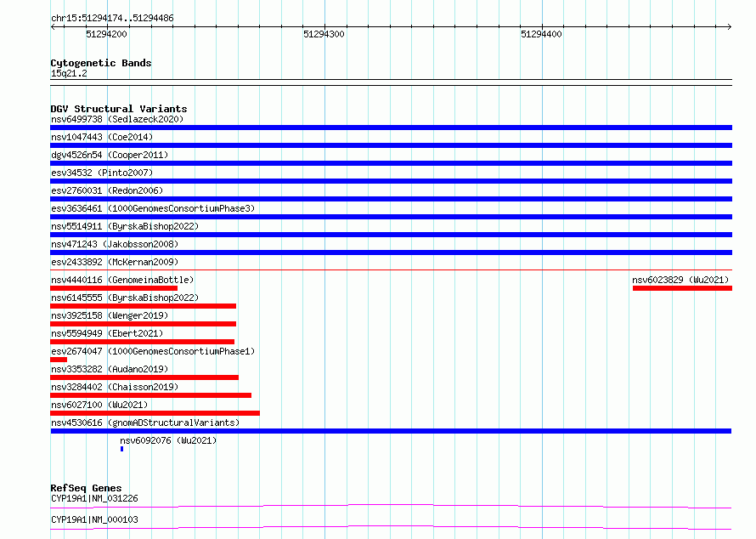Select the short red bar of esv2674047
Viewport: 756px width, 539px height.
(59, 360)
